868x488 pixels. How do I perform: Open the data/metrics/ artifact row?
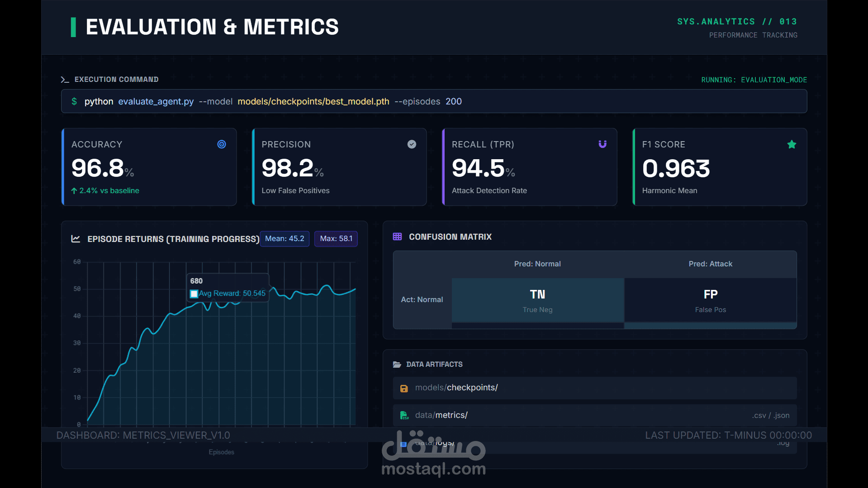(x=595, y=415)
